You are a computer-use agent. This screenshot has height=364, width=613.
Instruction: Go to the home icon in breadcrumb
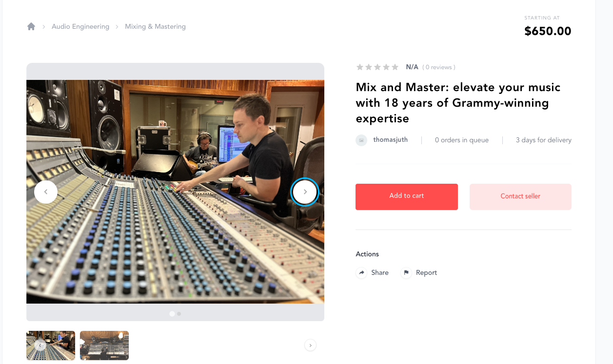pos(31,26)
